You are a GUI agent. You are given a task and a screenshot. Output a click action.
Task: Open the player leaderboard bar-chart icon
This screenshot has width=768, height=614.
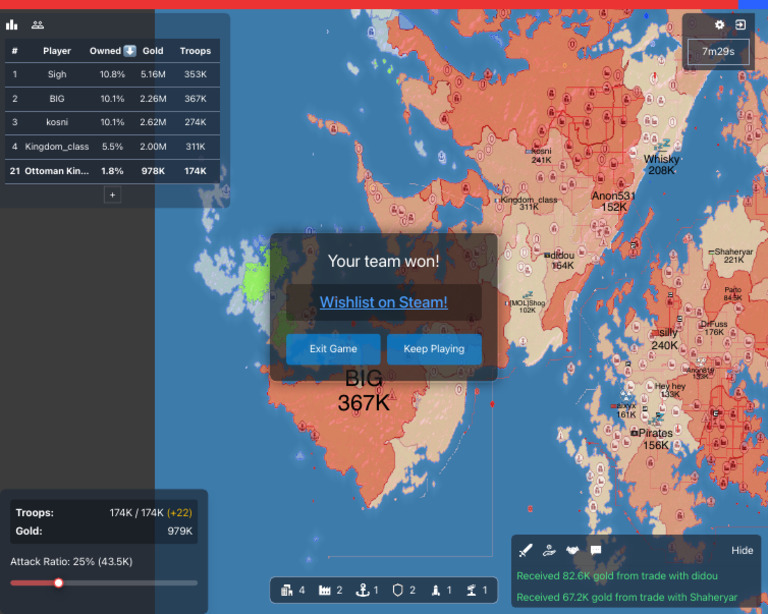pos(13,25)
